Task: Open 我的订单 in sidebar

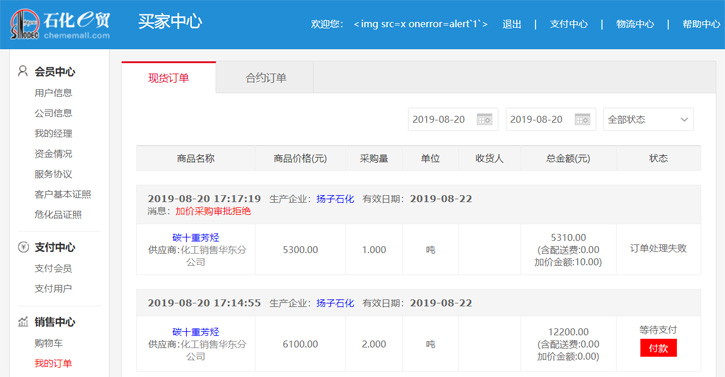Action: click(53, 363)
